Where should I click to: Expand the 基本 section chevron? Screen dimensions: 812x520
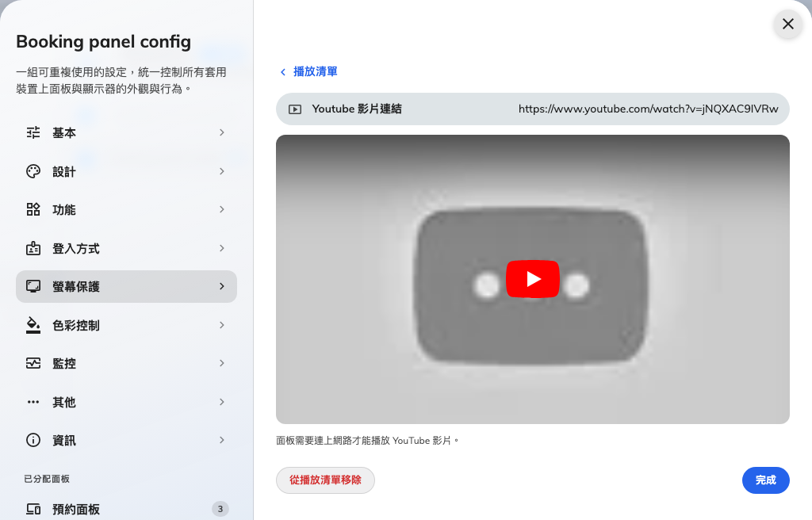pos(222,132)
